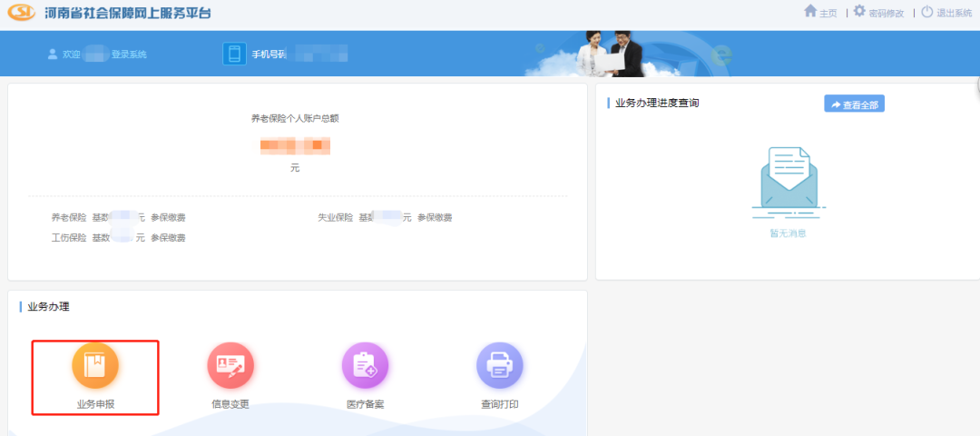Click the 医疗备案 label
The image size is (980, 436).
click(x=366, y=404)
